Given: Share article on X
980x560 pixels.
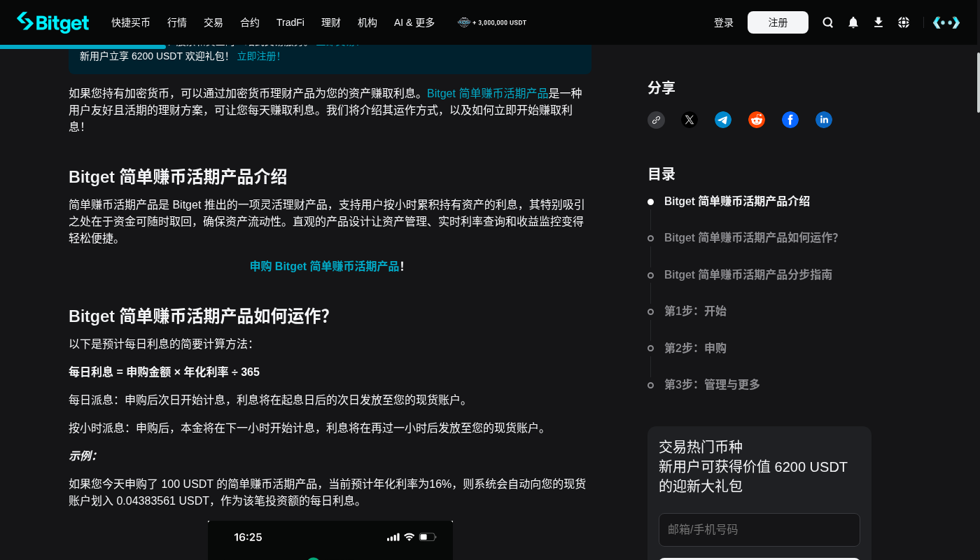Looking at the screenshot, I should pos(689,120).
